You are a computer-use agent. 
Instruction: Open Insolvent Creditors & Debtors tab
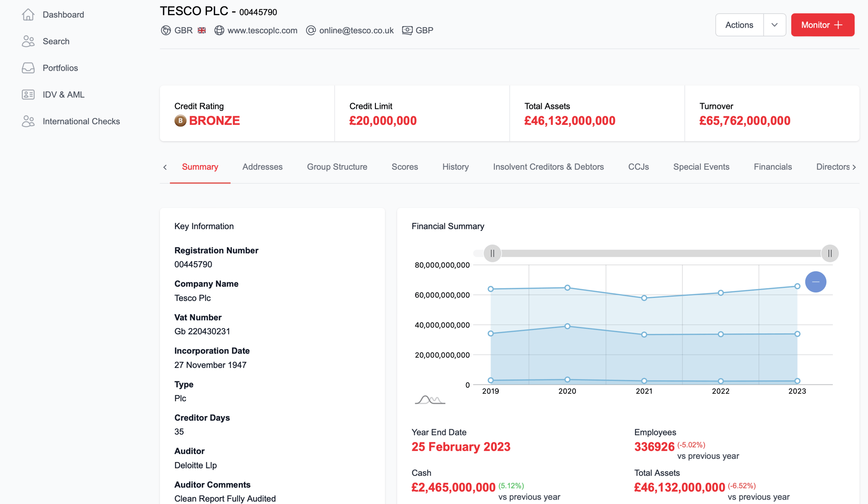point(549,167)
